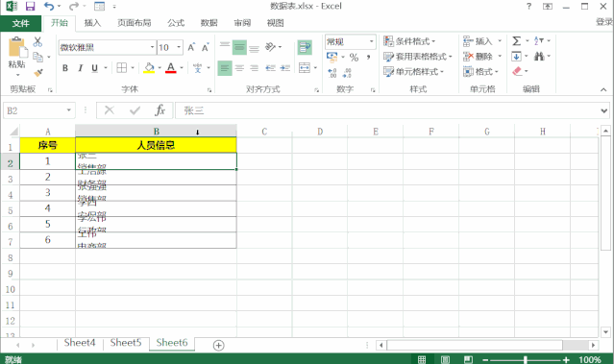
Task: Add a new sheet with plus button
Action: click(x=218, y=345)
